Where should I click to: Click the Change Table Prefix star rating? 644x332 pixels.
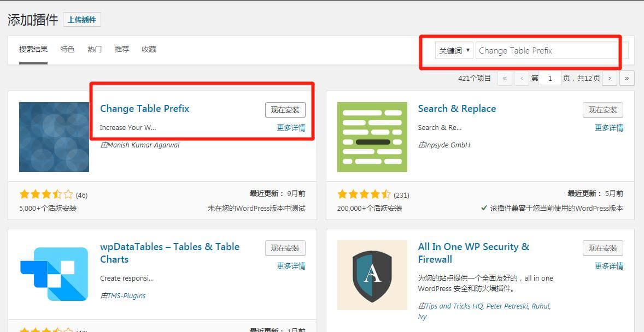coord(46,194)
